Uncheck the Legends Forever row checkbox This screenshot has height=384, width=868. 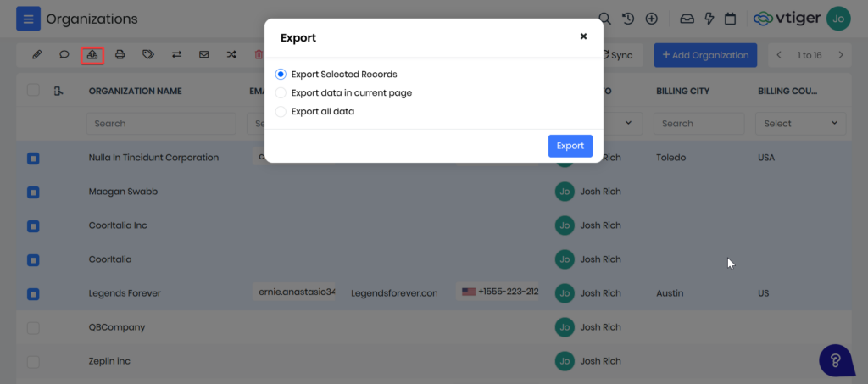[x=33, y=294]
